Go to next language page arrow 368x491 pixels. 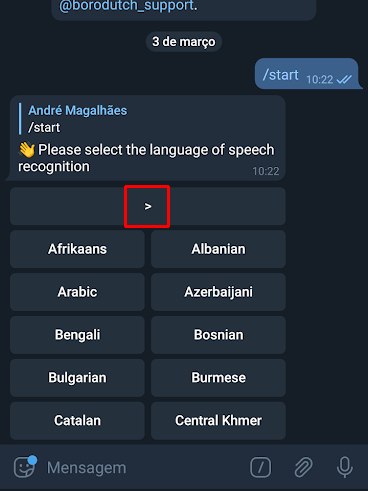point(148,206)
